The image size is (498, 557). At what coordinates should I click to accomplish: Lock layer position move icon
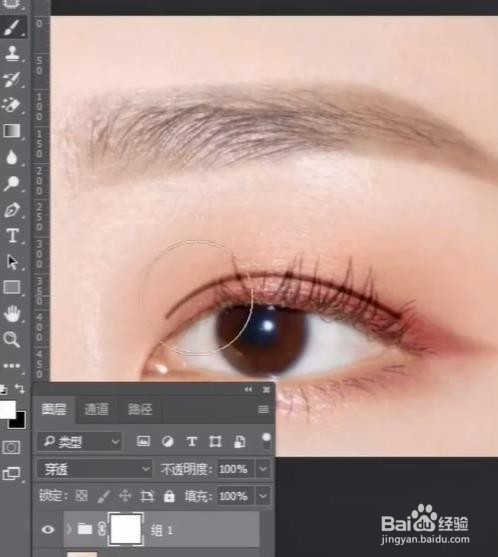(x=125, y=496)
